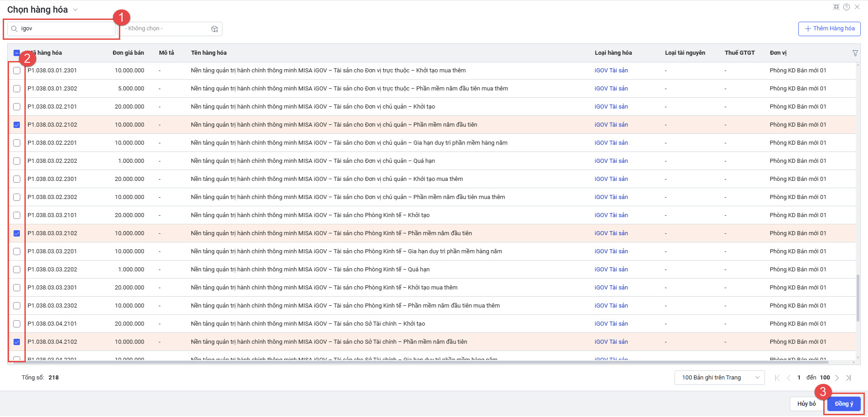Viewport: 868px width, 417px height.
Task: Uncheck the P1.038.03.02.2102 row checkbox
Action: coord(17,125)
